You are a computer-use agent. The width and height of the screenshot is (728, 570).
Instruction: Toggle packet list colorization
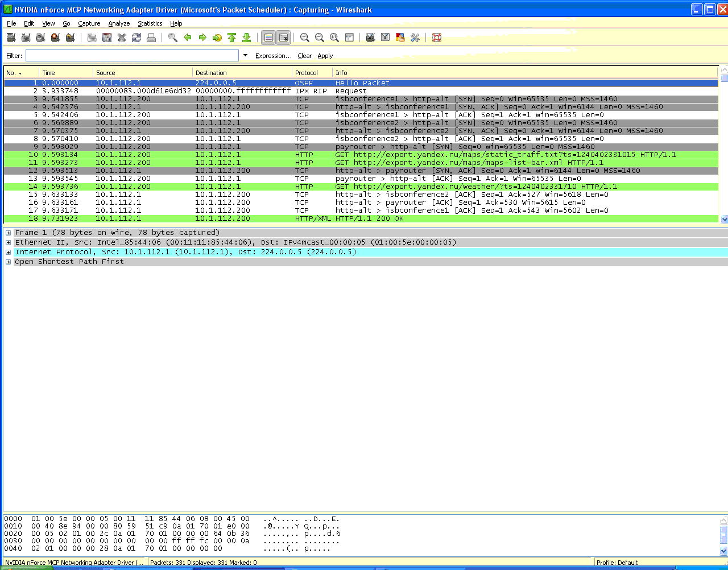pos(268,38)
